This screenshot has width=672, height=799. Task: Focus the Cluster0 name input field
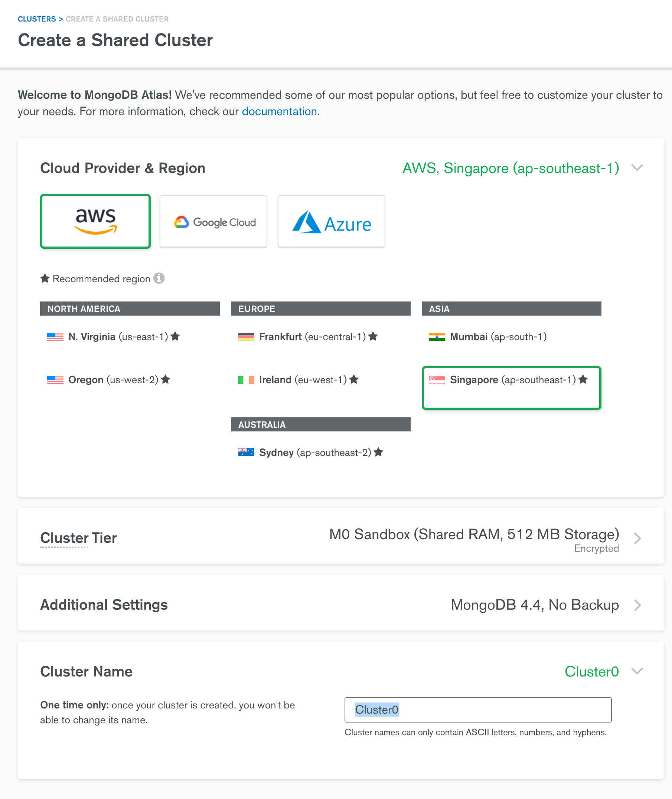(478, 710)
